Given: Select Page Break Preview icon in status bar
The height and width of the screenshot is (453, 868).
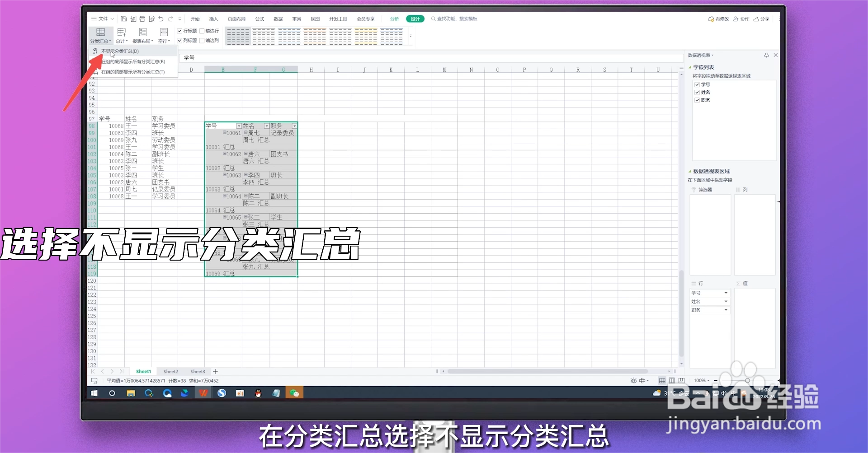Looking at the screenshot, I should coord(681,381).
